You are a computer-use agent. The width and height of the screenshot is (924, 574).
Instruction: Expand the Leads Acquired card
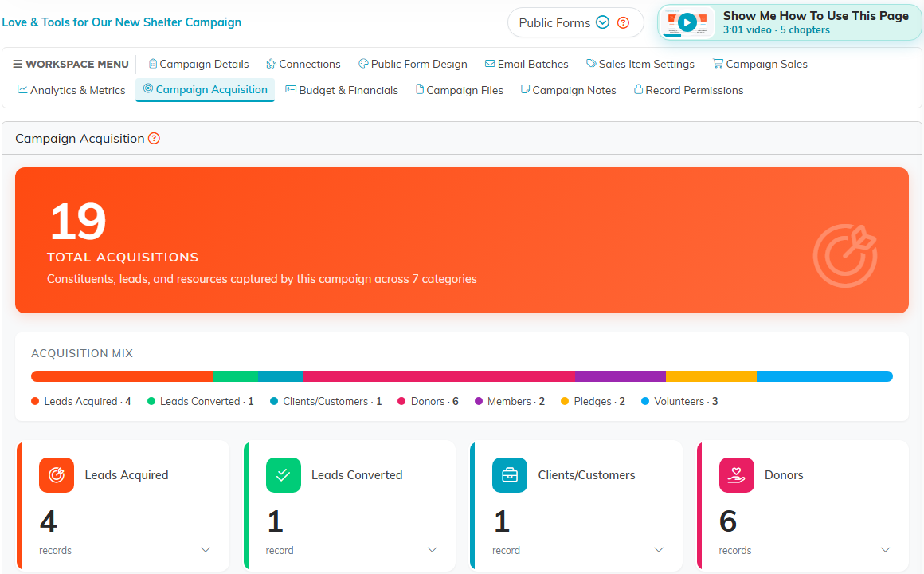click(x=206, y=550)
